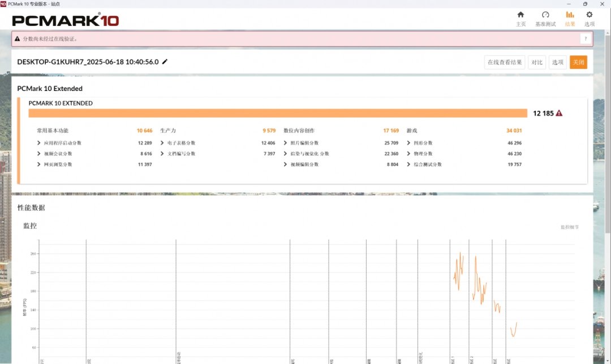This screenshot has width=611, height=364.
Task: Click the warning icon in the pink banner
Action: click(18, 39)
